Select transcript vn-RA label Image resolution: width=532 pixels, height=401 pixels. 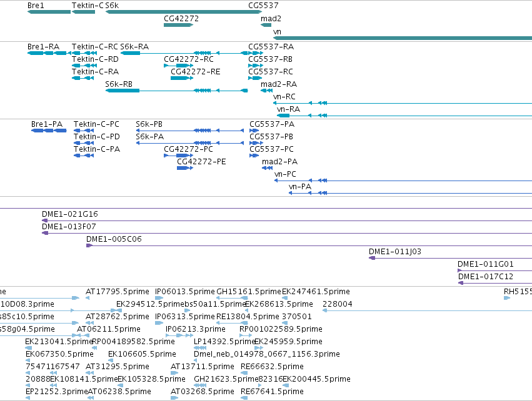288,109
